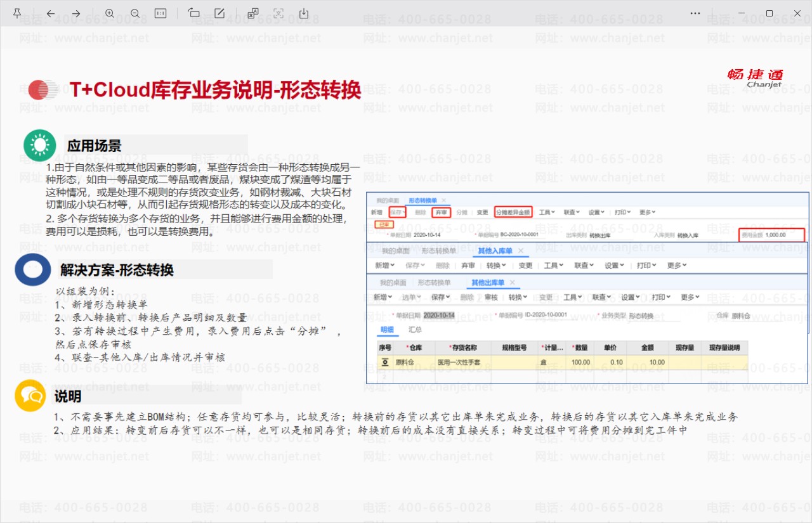
Task: Click the translate image icon
Action: coord(253,13)
